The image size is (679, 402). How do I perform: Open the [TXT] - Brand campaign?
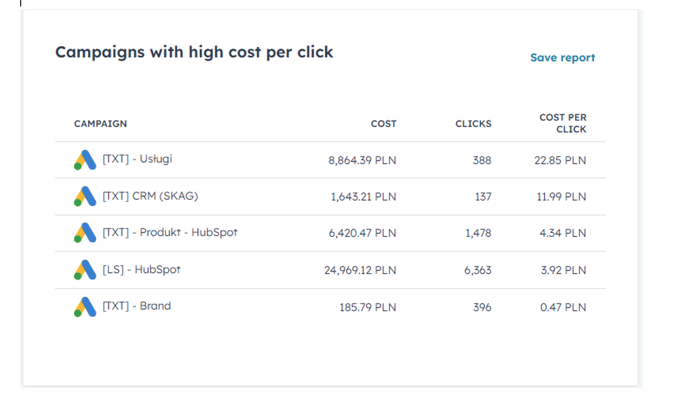coord(136,306)
